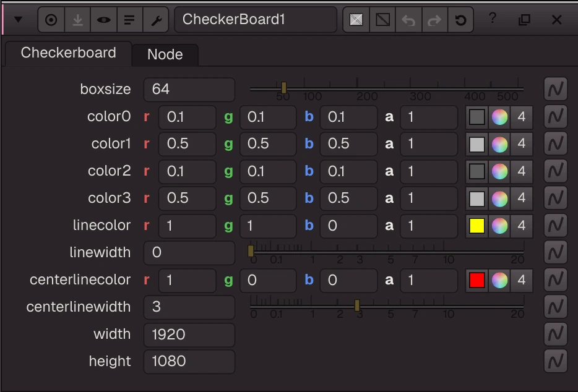Open the red centerlinecolor swatch
Screen dimensions: 578x392
[x=477, y=280]
